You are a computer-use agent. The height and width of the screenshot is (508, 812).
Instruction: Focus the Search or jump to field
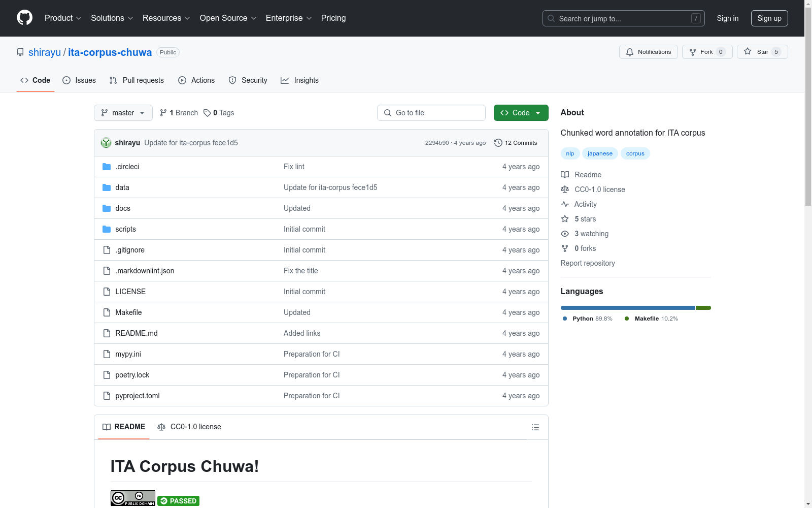(624, 18)
